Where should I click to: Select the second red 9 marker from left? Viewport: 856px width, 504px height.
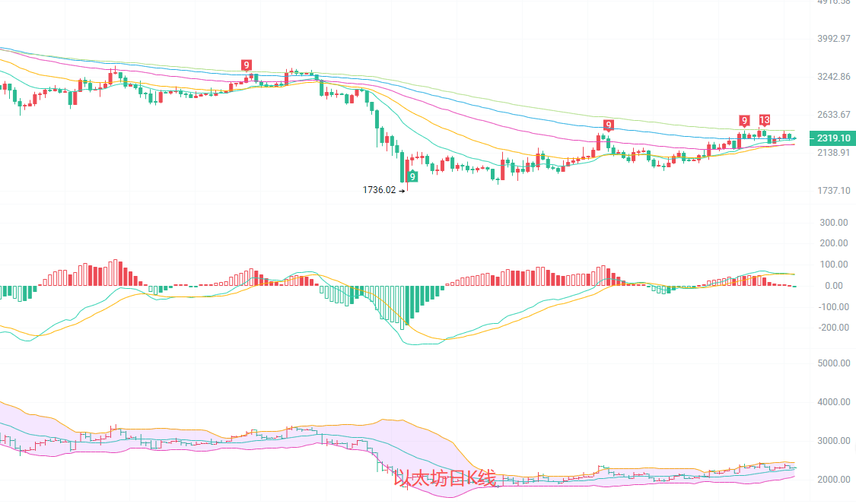(x=608, y=125)
